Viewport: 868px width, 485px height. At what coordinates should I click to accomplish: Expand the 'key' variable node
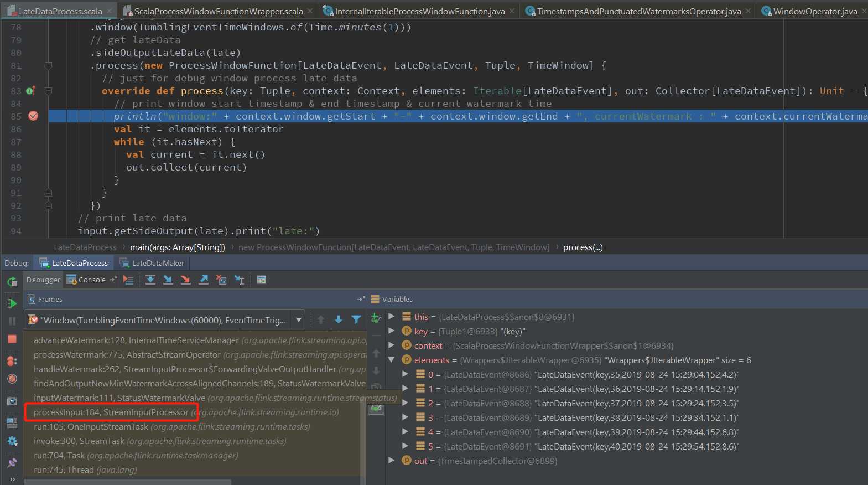pyautogui.click(x=392, y=331)
